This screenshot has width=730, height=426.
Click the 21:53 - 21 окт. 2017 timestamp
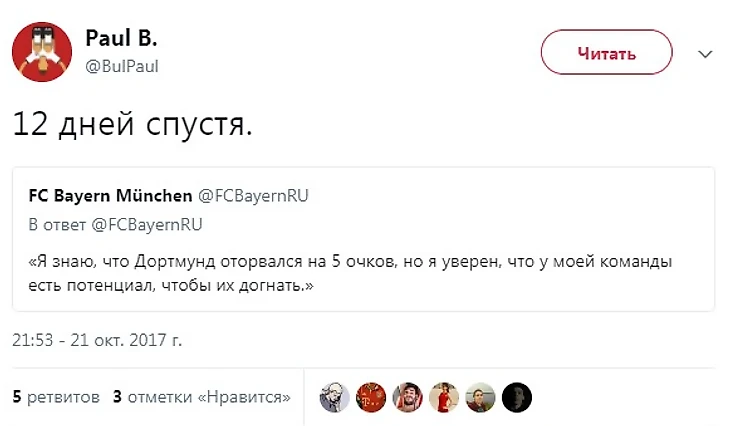click(x=97, y=340)
